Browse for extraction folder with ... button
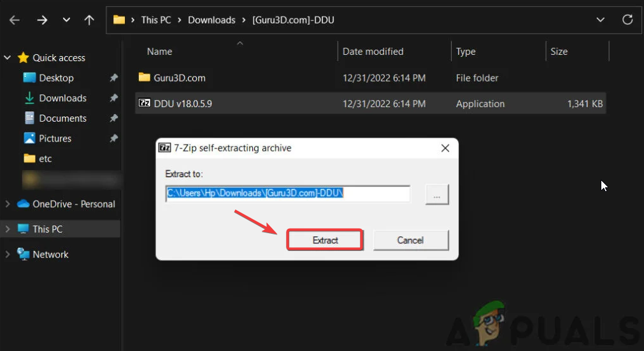The width and height of the screenshot is (644, 351). [437, 194]
